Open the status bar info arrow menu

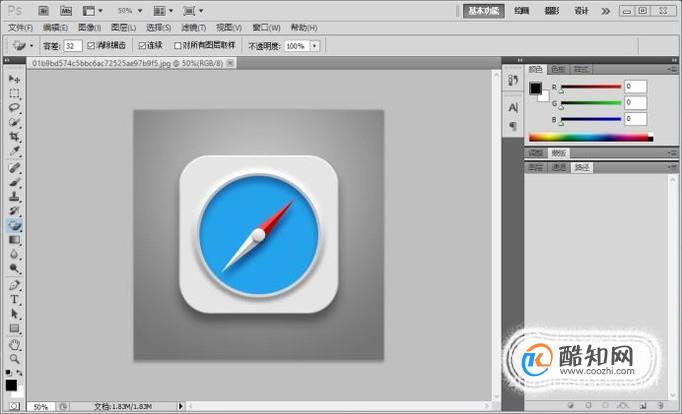181,406
